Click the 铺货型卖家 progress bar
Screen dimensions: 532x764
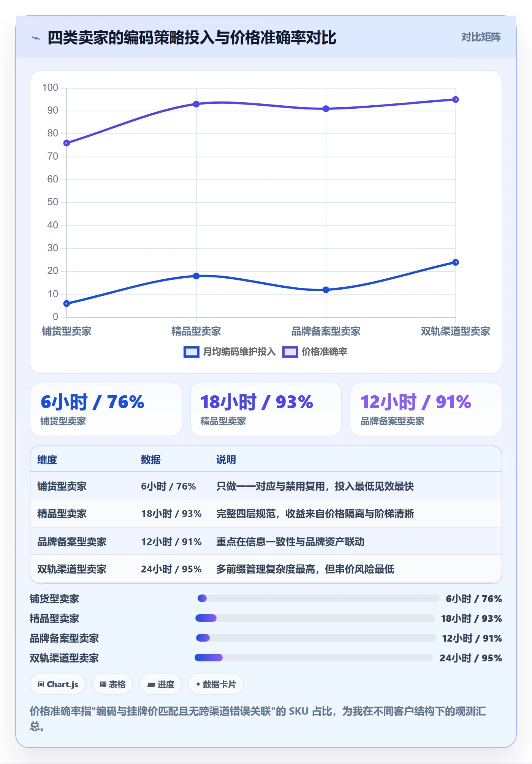[x=318, y=598]
